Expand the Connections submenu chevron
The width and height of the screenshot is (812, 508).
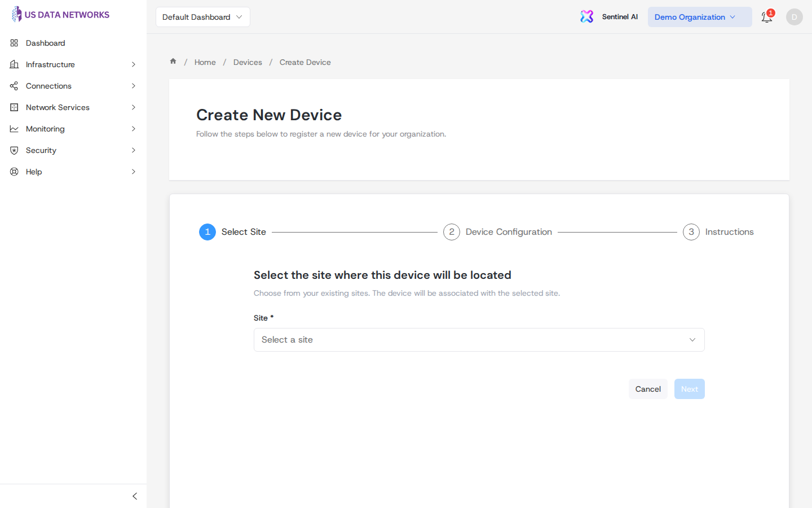[x=134, y=86]
